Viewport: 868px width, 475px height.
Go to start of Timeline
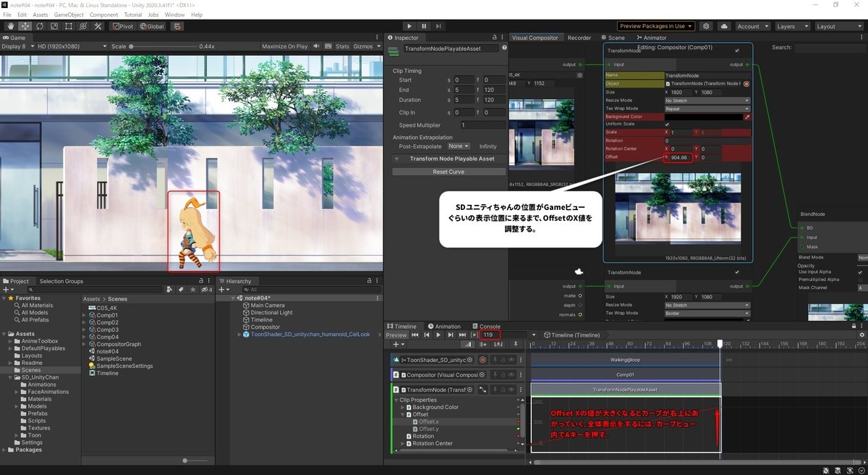[414, 335]
